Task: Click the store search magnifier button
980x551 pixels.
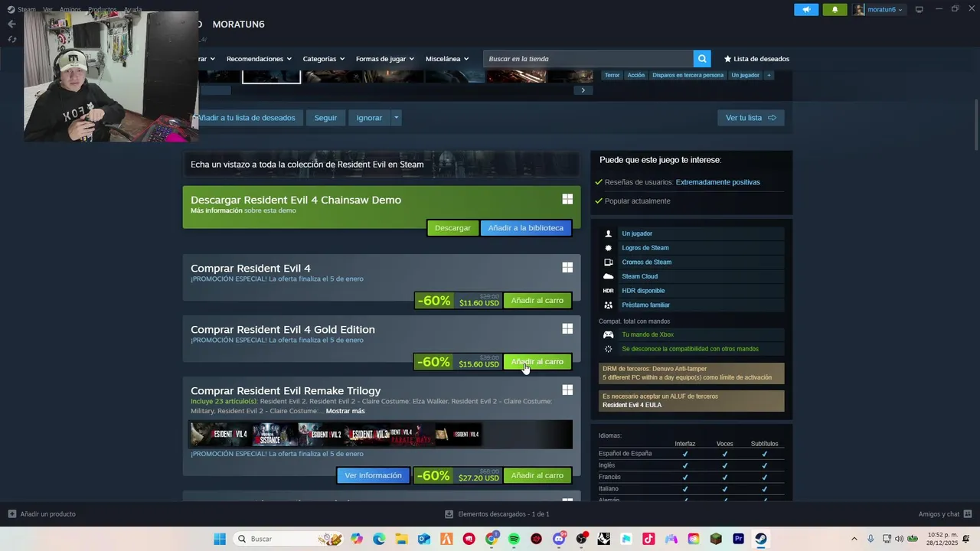Action: tap(702, 59)
